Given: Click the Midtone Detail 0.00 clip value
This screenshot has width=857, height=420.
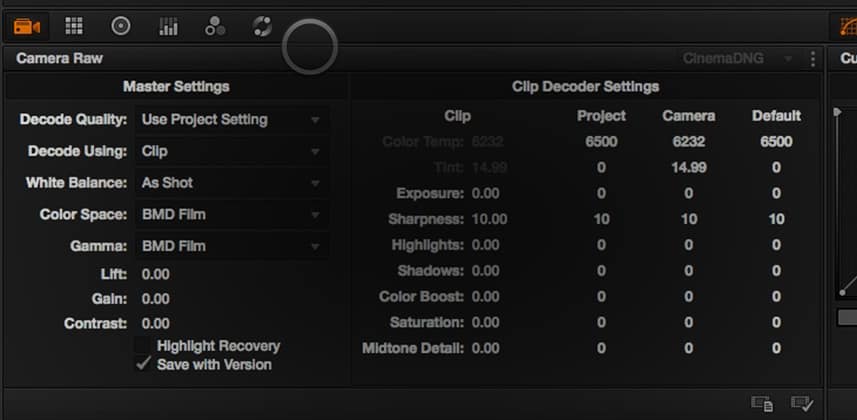Looking at the screenshot, I should (485, 348).
